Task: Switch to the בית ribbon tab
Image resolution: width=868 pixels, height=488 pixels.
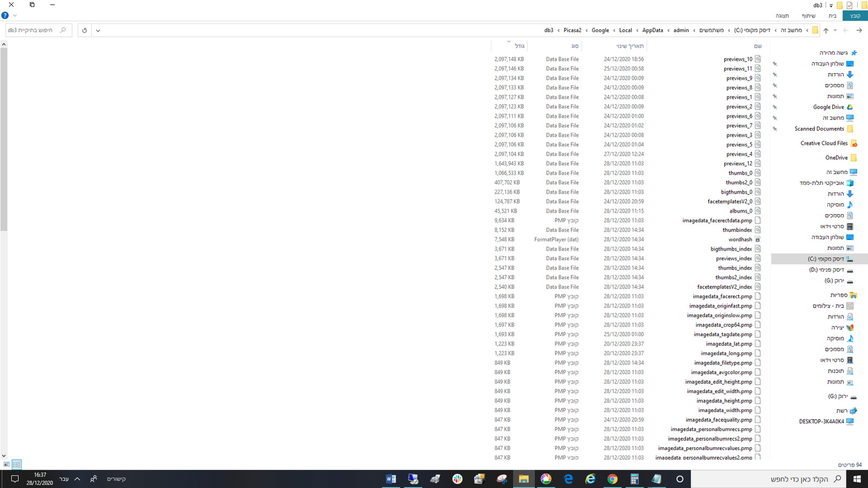Action: click(x=832, y=16)
